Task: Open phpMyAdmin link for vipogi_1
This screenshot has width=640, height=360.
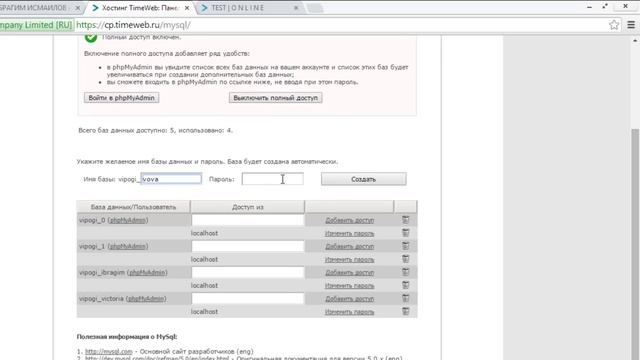Action: (128, 246)
